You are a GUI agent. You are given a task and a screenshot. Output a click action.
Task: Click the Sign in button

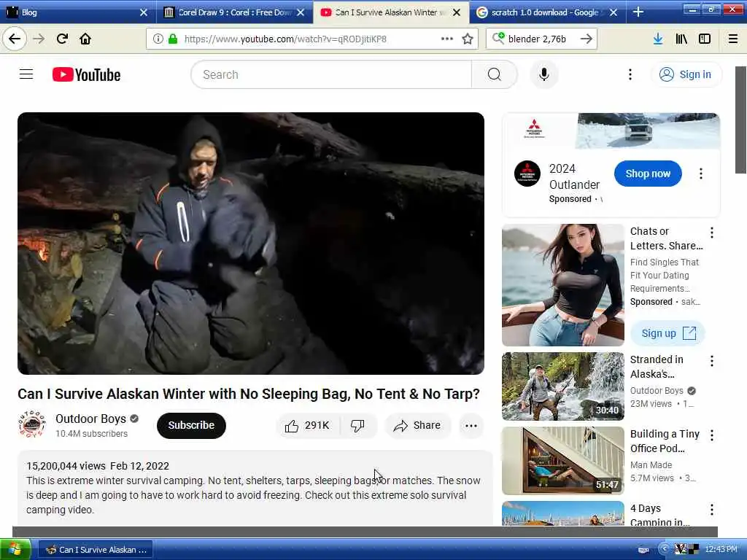pyautogui.click(x=686, y=74)
